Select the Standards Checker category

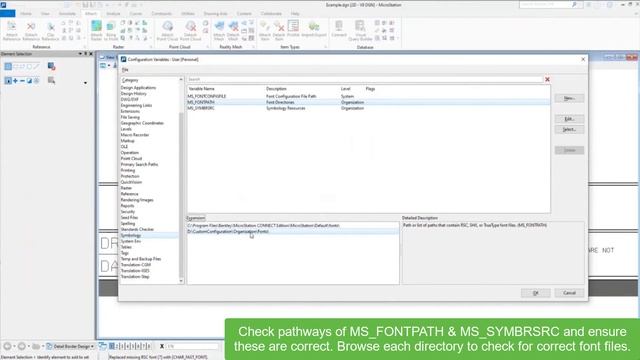click(x=137, y=229)
